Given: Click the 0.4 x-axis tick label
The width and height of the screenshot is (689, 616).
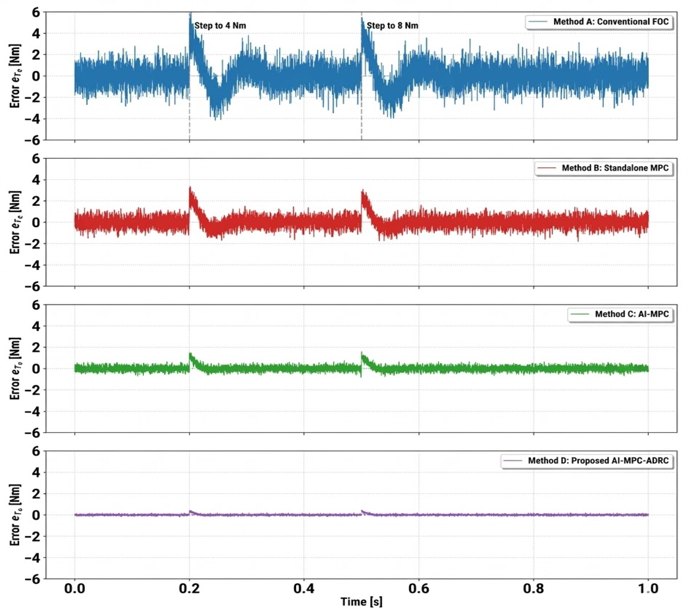Looking at the screenshot, I should (x=304, y=588).
